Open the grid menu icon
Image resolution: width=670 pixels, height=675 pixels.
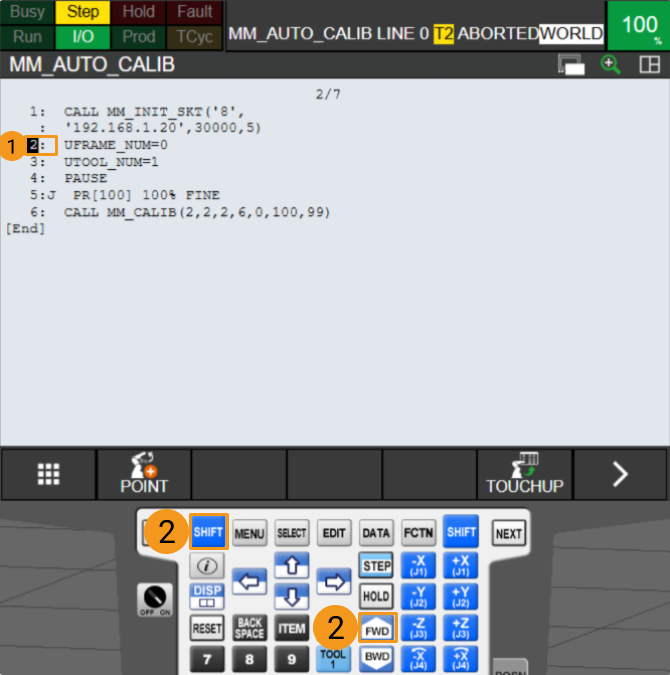tap(48, 474)
